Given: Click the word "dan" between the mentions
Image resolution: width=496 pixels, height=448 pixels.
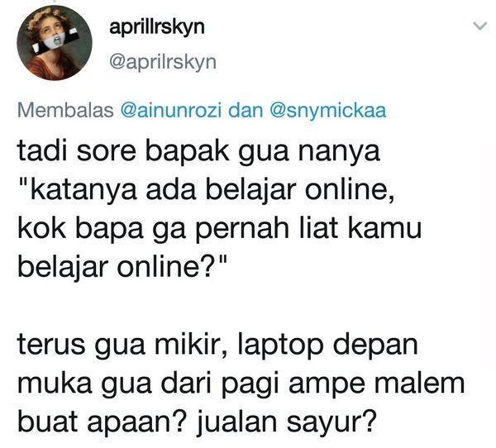Looking at the screenshot, I should tap(246, 111).
